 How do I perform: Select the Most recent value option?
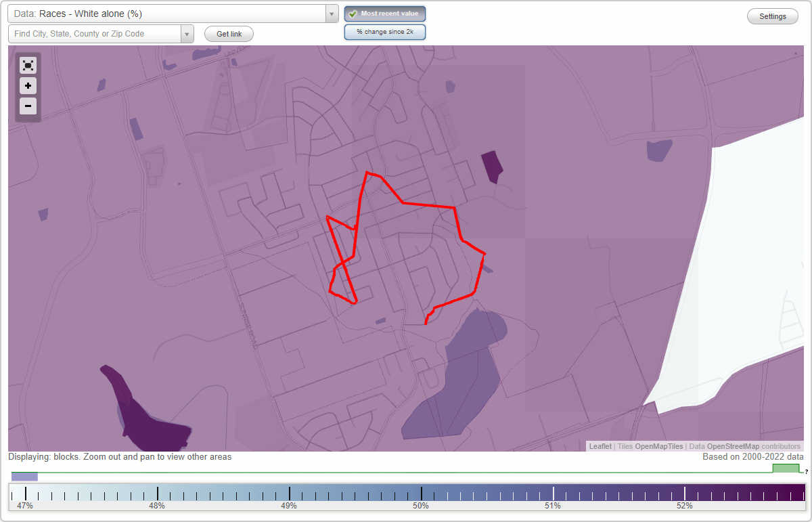385,14
